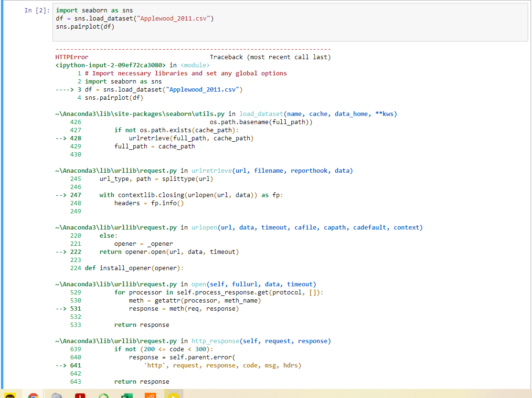
Task: Click the red pinned app icon on taskbar
Action: coord(80,395)
